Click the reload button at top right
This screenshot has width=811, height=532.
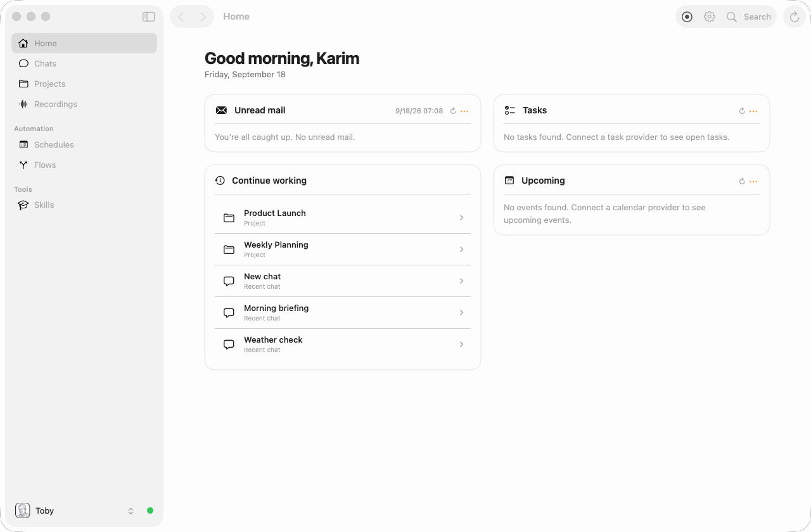pyautogui.click(x=795, y=17)
